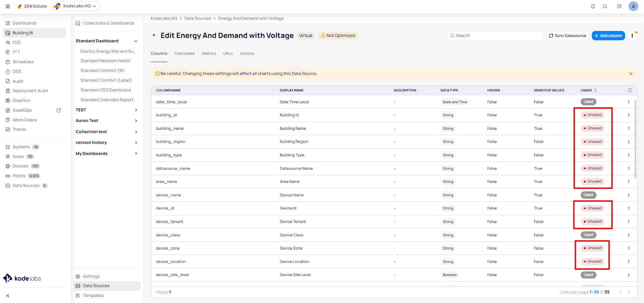The image size is (644, 303).
Task: Dismiss the warning banner
Action: (x=631, y=74)
